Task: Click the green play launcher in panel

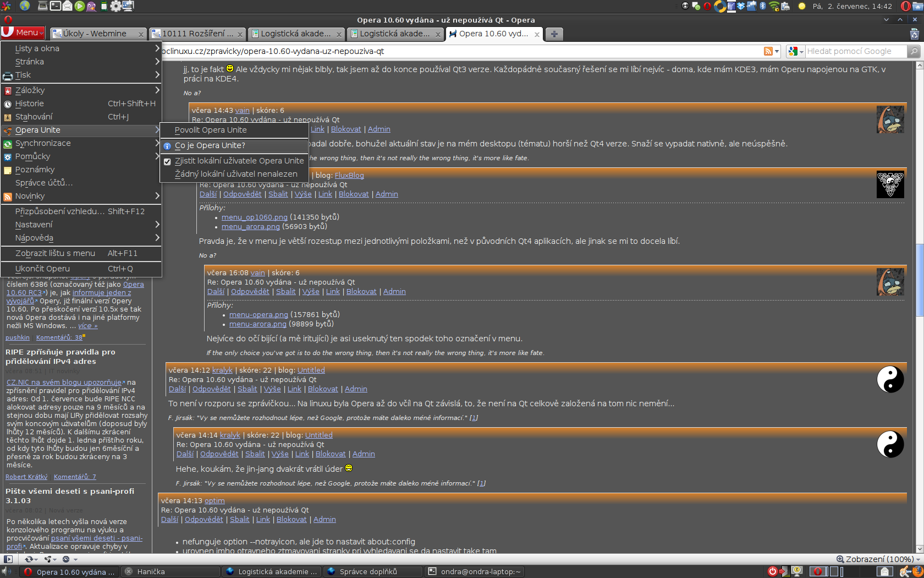Action: pyautogui.click(x=80, y=6)
